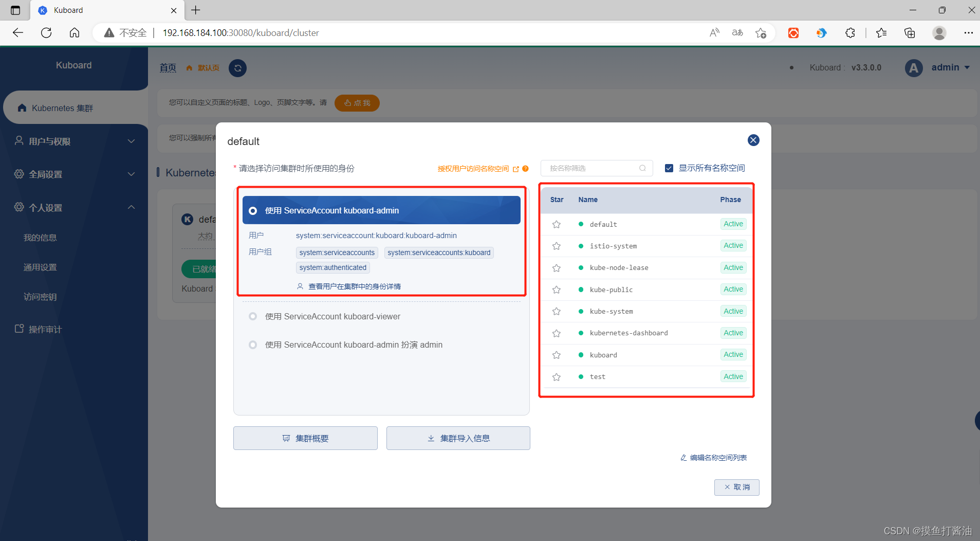Screen dimensions: 980x541
Task: Toggle 显示所有名称空间 checkbox
Action: coord(669,168)
